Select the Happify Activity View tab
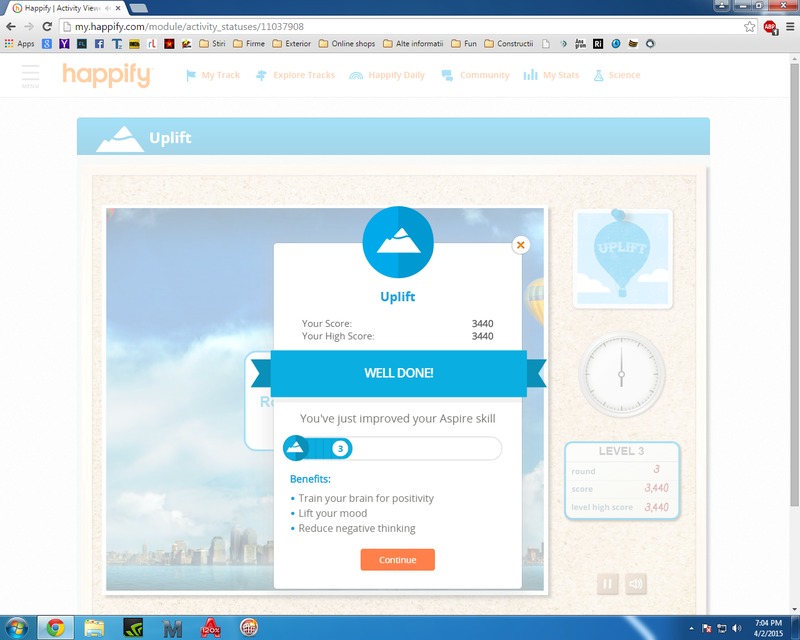Image resolution: width=800 pixels, height=640 pixels. pyautogui.click(x=66, y=8)
